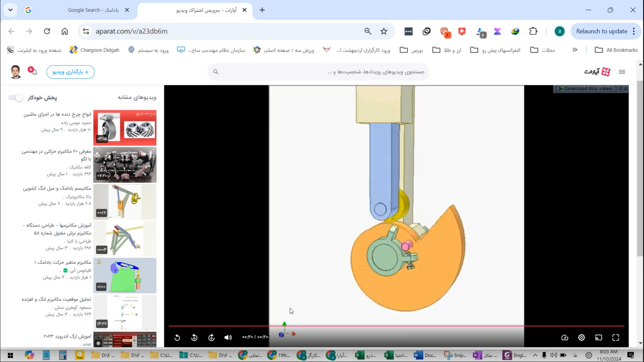Skip forward ten seconds in the player

[x=211, y=338]
